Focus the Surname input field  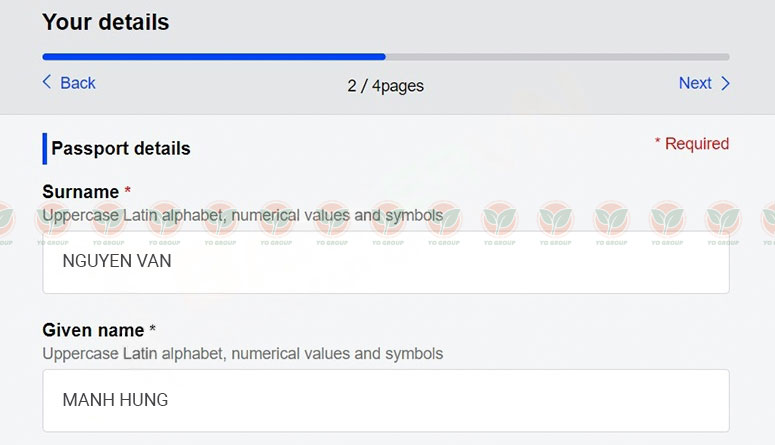point(386,262)
